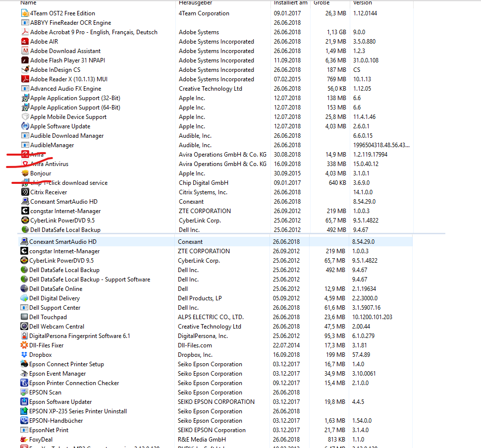Screen dimensions: 481x448
Task: Select the EpsonNet Print entry
Action: coord(49,430)
